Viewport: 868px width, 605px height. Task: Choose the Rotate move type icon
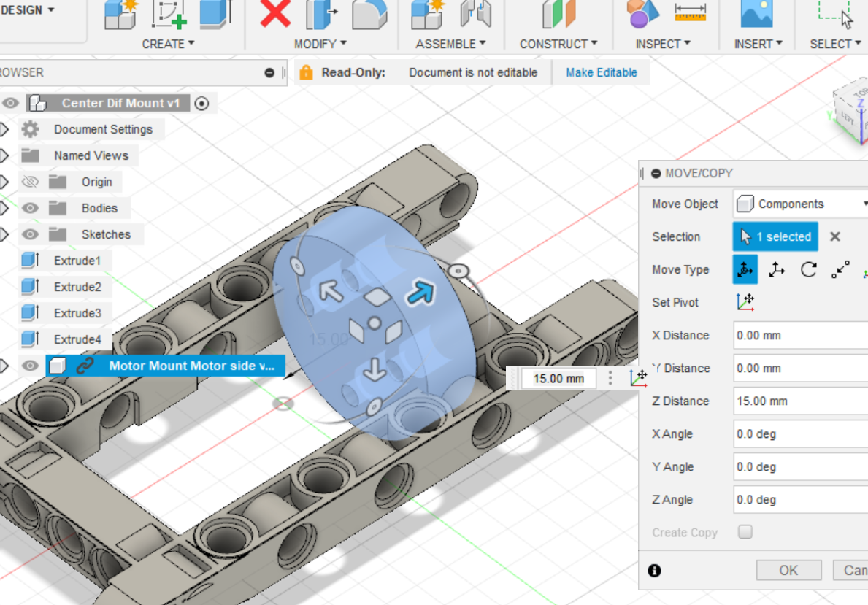click(809, 269)
